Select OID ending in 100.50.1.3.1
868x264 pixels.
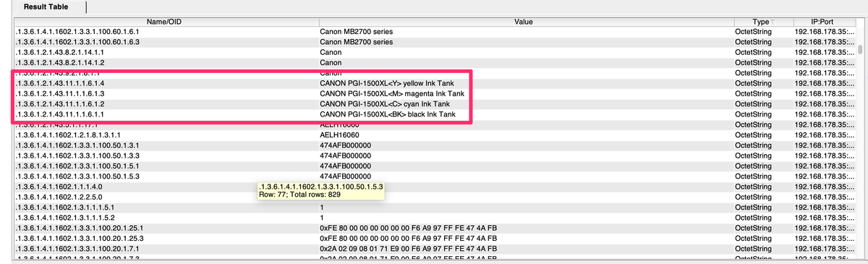point(77,145)
